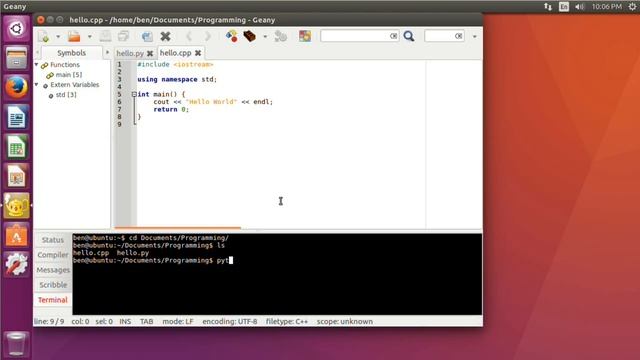Click the cout "Hello World" code line
This screenshot has width=640, height=360.
(213, 102)
